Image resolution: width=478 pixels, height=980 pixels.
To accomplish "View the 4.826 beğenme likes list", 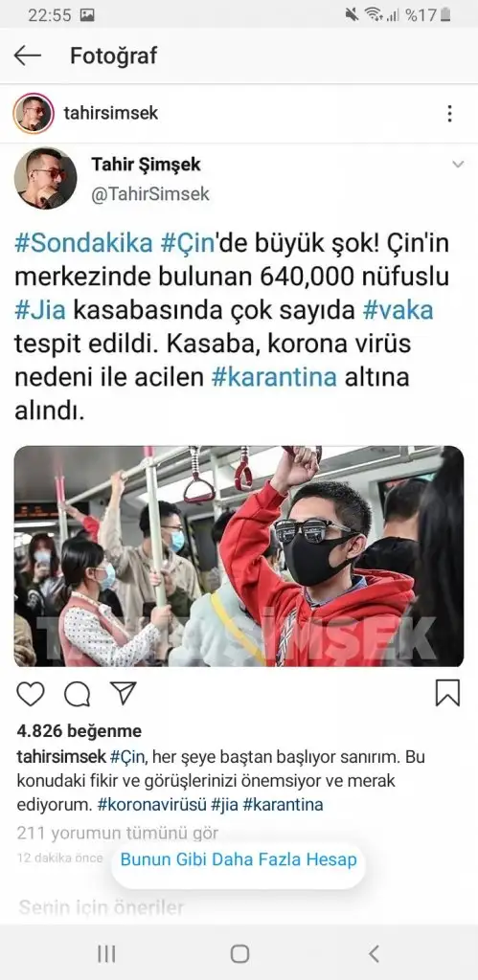I will (x=79, y=730).
